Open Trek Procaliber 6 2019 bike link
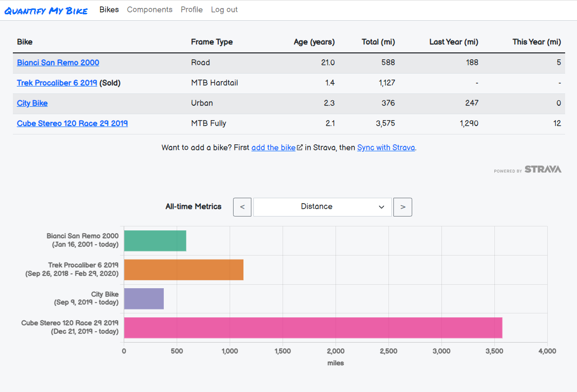 click(x=57, y=83)
